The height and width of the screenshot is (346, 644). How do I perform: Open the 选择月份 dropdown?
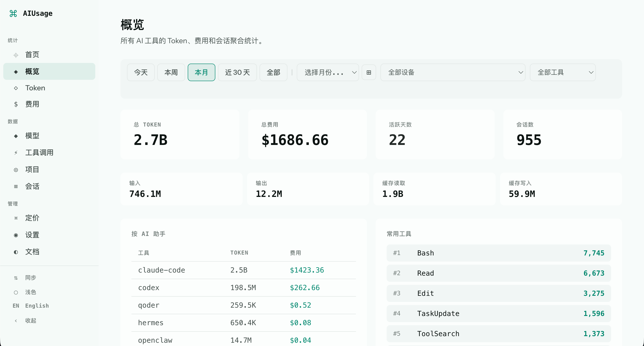[x=328, y=72]
